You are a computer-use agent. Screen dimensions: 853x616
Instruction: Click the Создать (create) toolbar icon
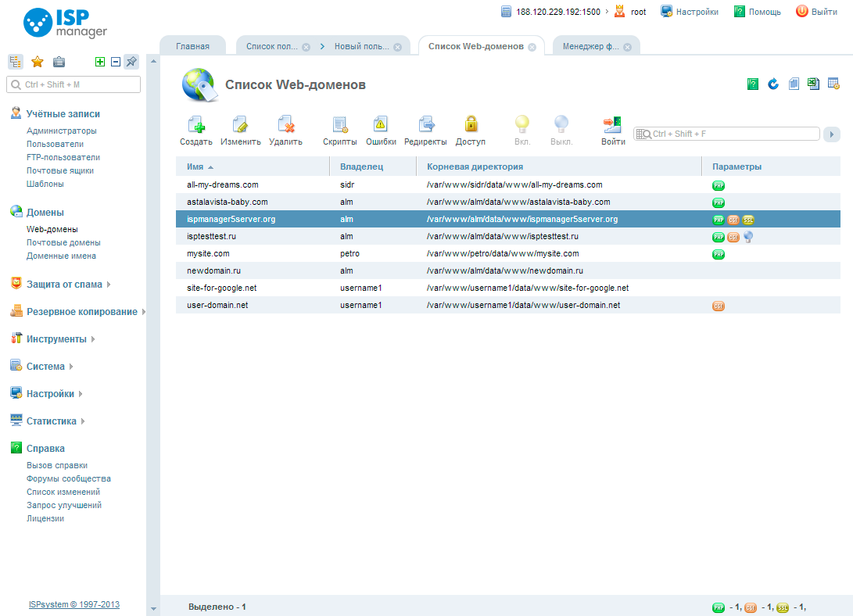[x=195, y=124]
